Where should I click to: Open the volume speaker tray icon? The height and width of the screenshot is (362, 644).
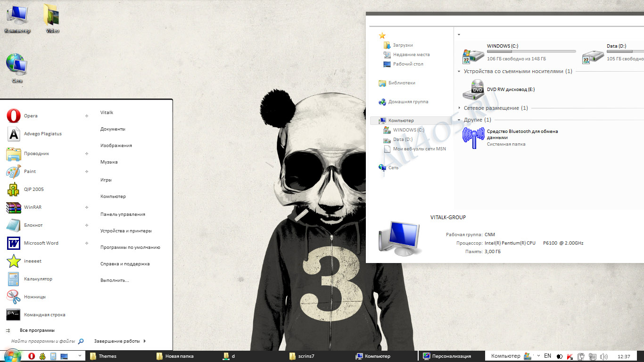tap(603, 356)
